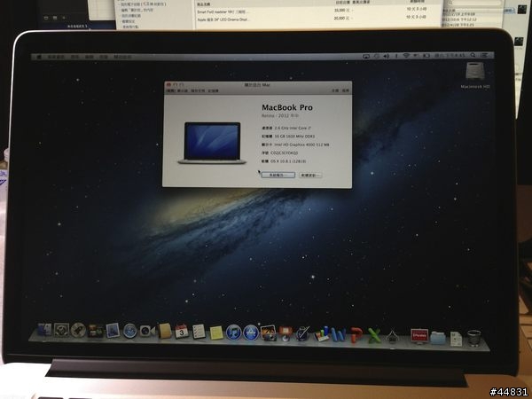Open Safari compass icon in Dock
The width and height of the screenshot is (532, 399).
(x=130, y=331)
